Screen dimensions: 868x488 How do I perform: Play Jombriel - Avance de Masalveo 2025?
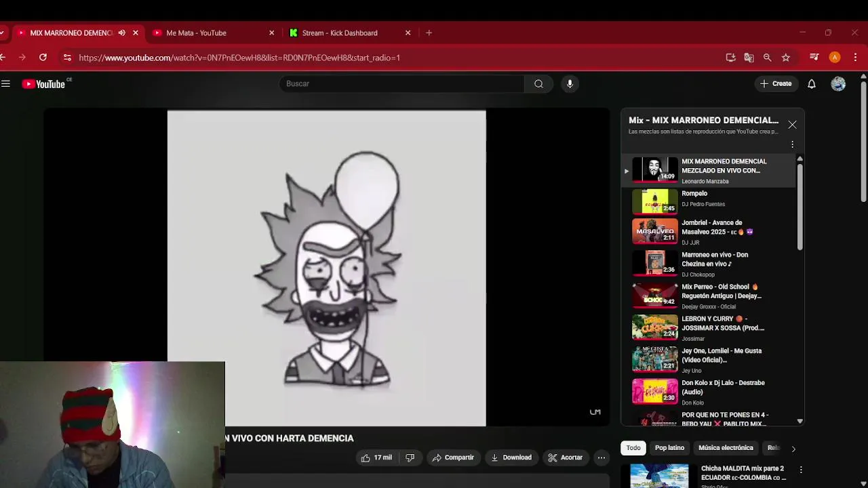click(x=709, y=232)
